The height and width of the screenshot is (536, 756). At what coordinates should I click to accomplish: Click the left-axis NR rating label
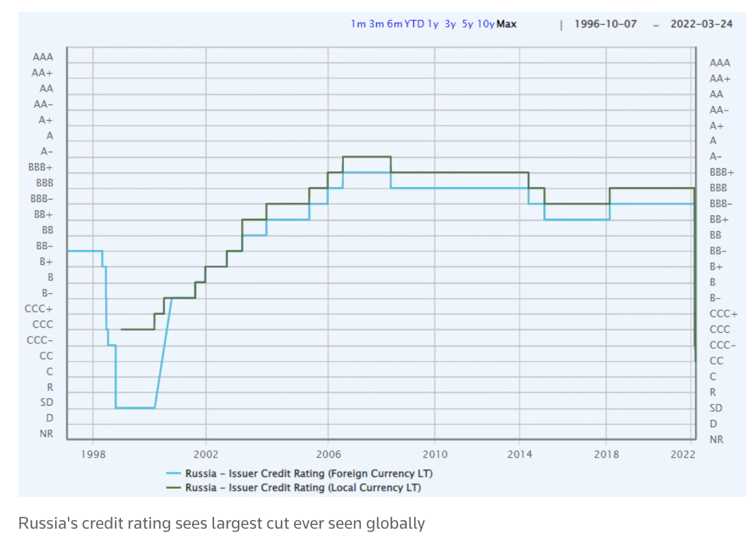point(46,434)
